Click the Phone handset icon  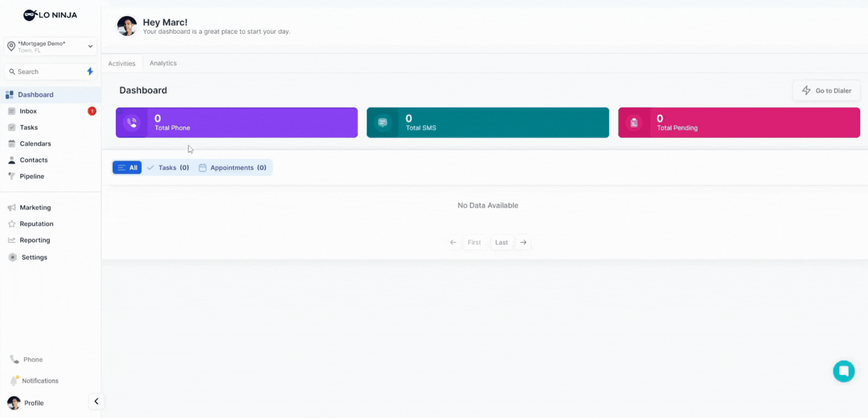coord(14,360)
